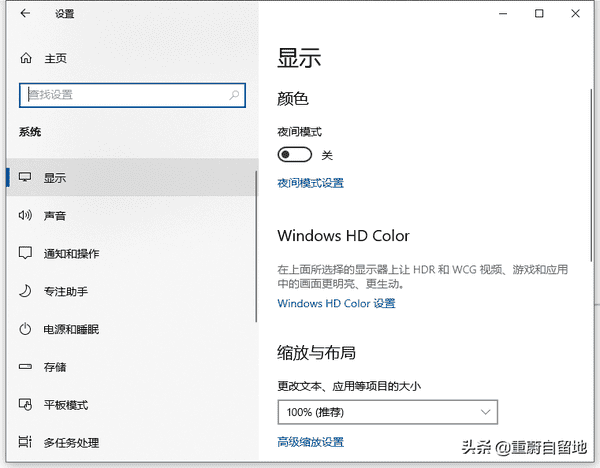Close the 设置 window
The height and width of the screenshot is (468, 600).
(x=575, y=13)
